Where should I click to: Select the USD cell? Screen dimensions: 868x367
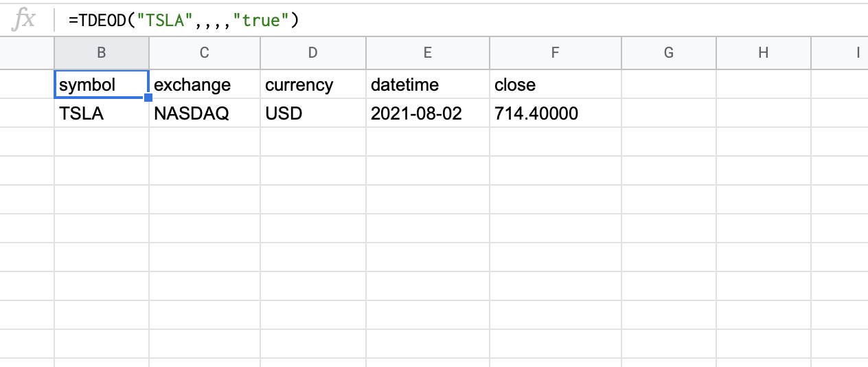pos(312,113)
